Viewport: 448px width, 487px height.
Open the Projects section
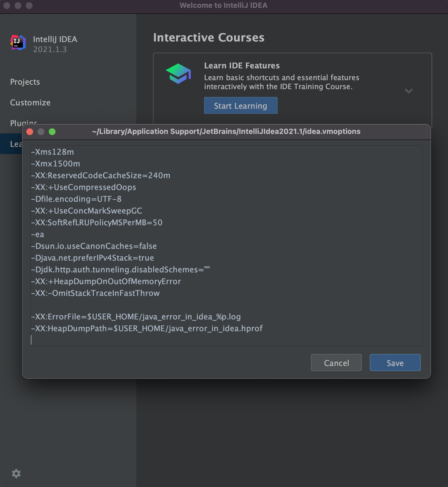point(25,82)
